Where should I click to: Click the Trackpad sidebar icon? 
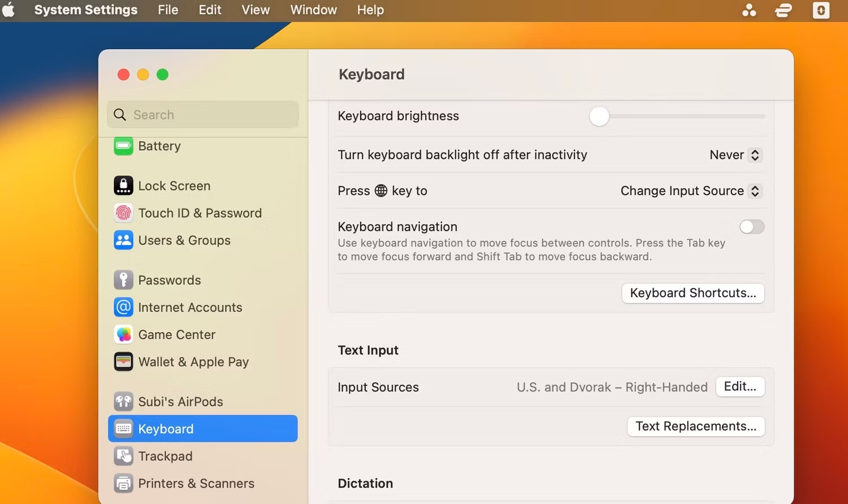click(x=123, y=456)
